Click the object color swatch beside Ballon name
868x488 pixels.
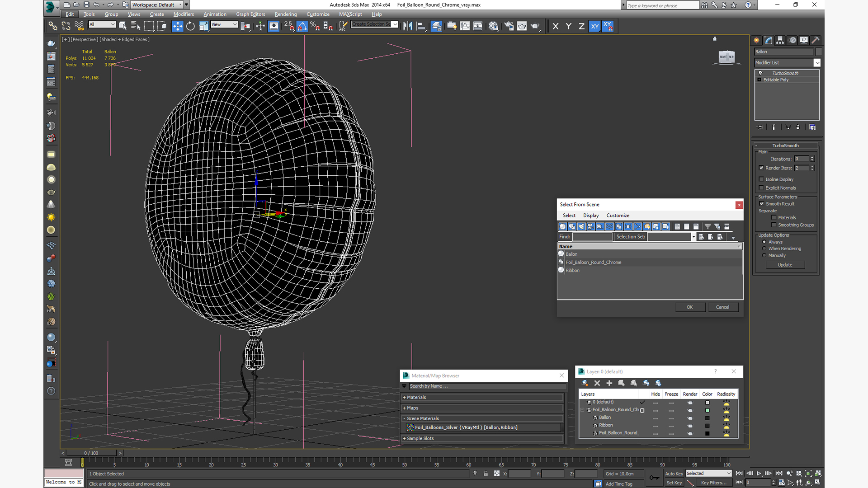pyautogui.click(x=819, y=52)
